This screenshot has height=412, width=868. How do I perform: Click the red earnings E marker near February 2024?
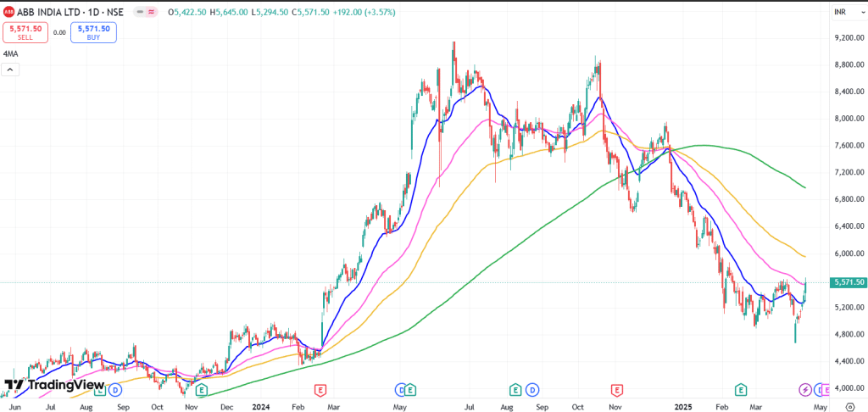pos(320,390)
